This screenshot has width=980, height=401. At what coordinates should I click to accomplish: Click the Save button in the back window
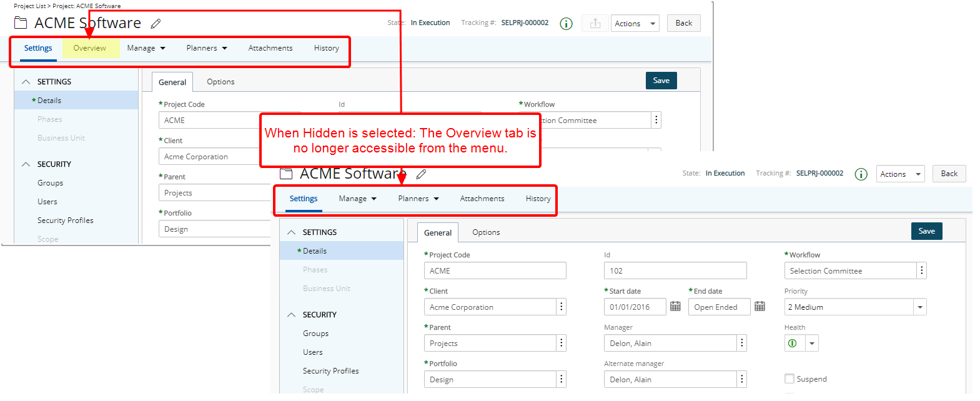coord(661,81)
